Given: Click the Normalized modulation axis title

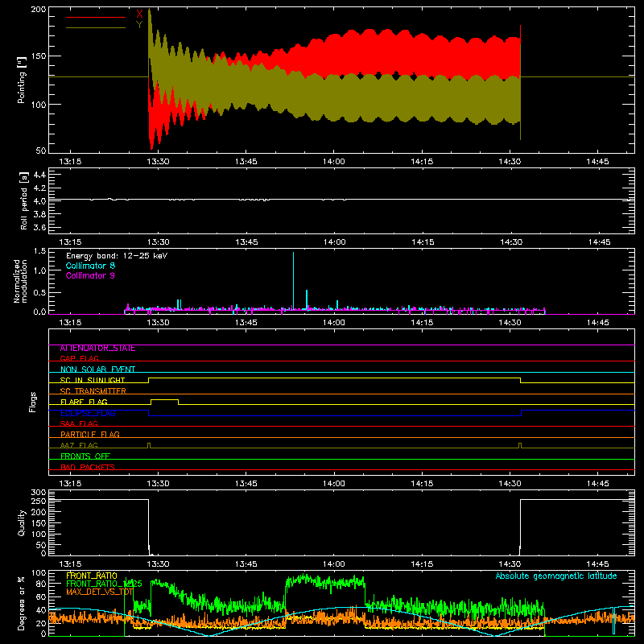Looking at the screenshot, I should tap(21, 281).
